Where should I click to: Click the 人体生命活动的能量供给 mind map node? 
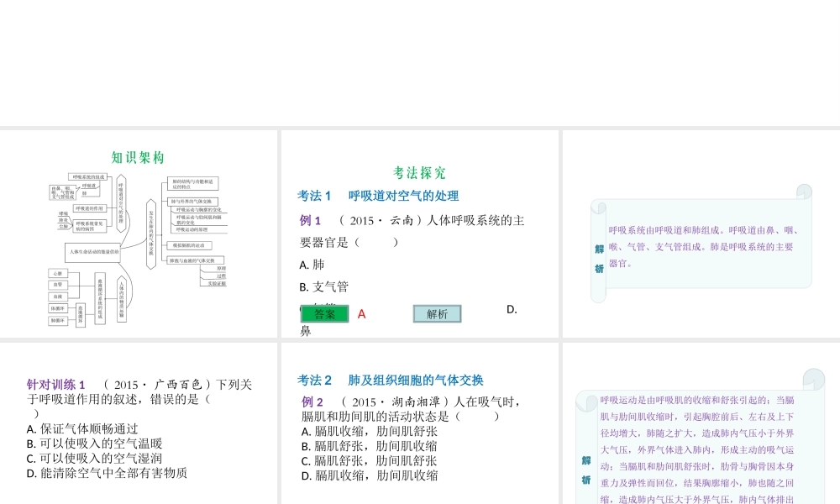tap(93, 250)
